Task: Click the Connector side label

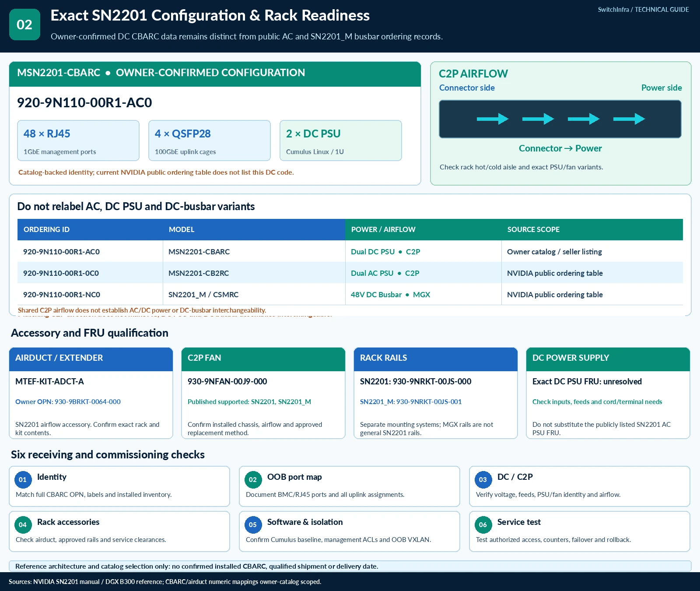Action: 467,88
